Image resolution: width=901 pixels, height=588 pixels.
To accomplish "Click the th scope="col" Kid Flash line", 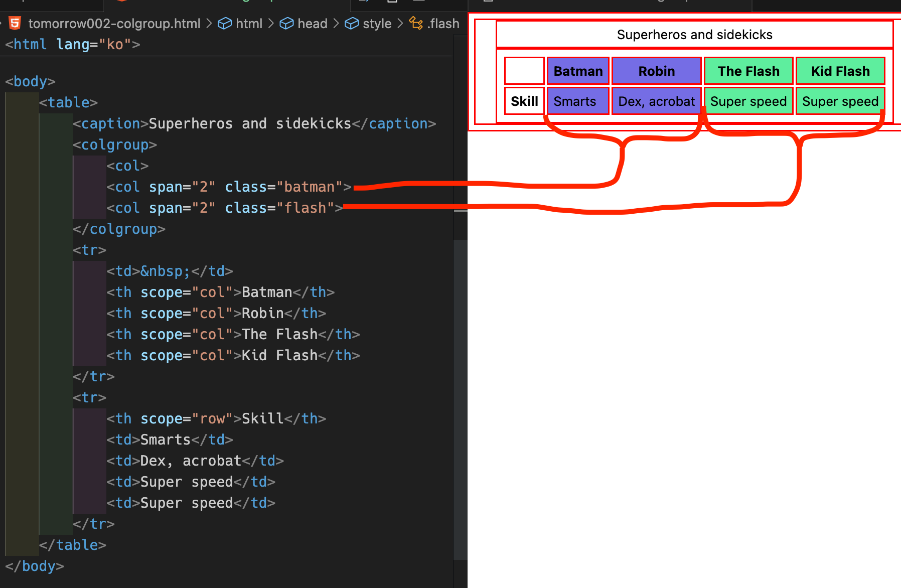I will tap(233, 355).
